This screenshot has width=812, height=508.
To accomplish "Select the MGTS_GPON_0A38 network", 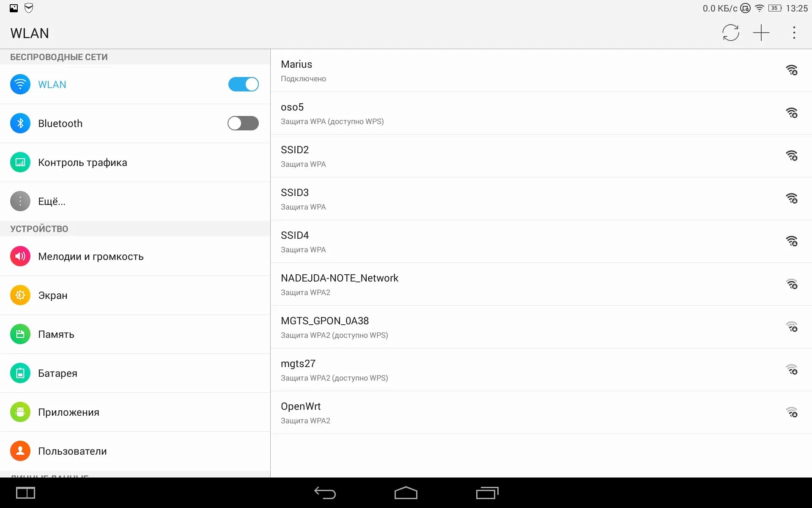I will (x=541, y=327).
